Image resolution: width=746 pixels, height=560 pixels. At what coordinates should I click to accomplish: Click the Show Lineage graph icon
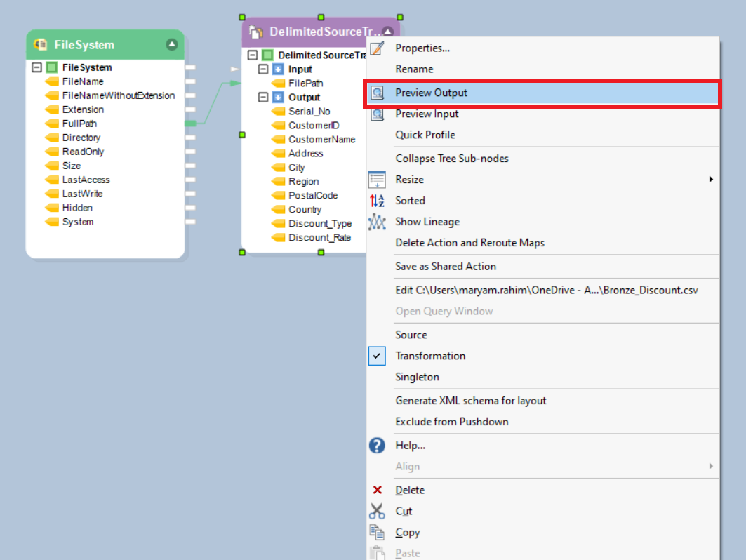378,222
